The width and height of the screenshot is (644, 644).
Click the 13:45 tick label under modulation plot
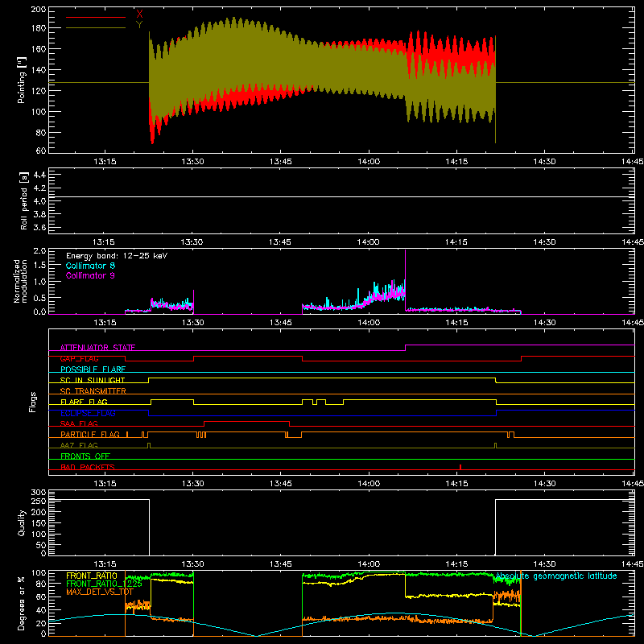pyautogui.click(x=280, y=323)
